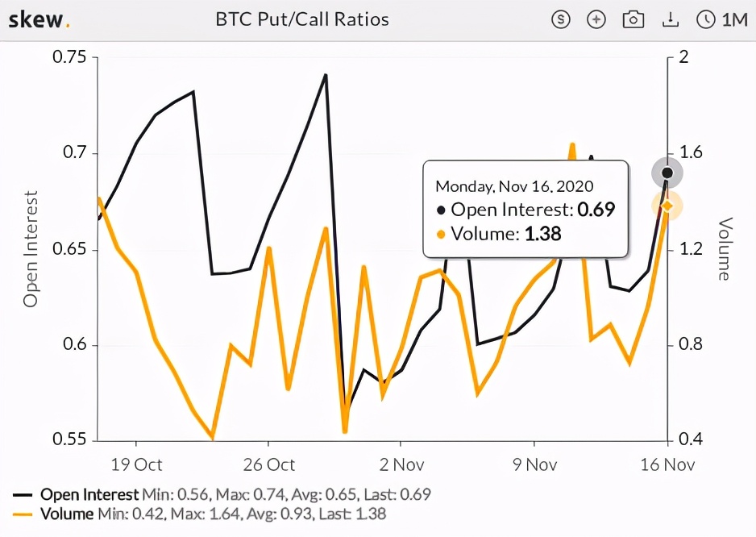This screenshot has width=756, height=537.
Task: Click the plus circle add icon
Action: pyautogui.click(x=596, y=20)
